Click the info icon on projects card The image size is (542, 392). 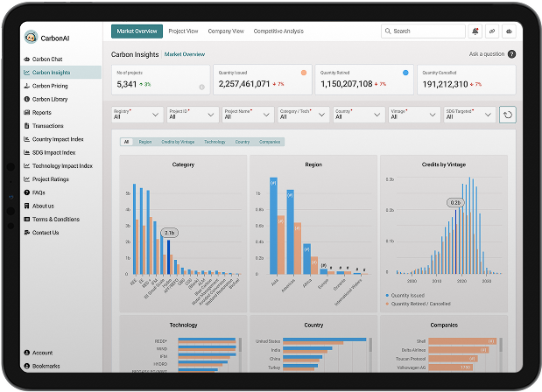pos(201,87)
